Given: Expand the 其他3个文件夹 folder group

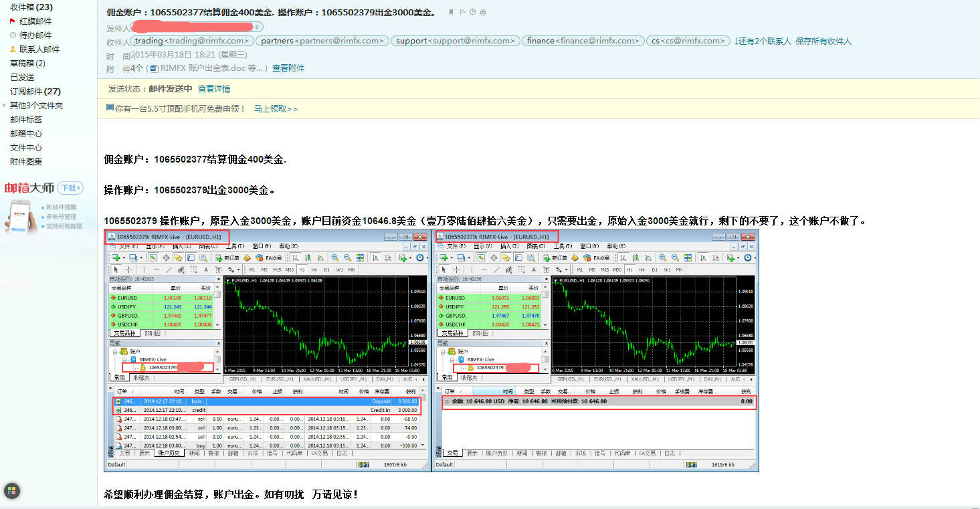Looking at the screenshot, I should 36,106.
